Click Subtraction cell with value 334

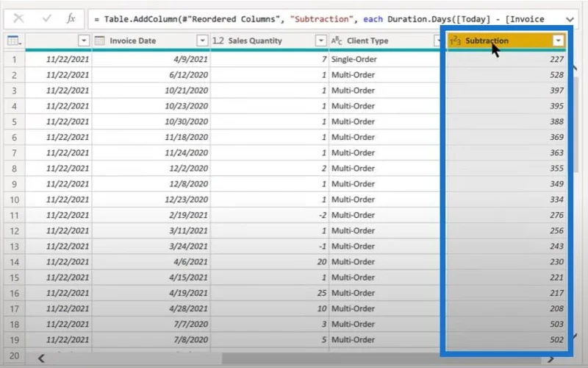click(506, 199)
